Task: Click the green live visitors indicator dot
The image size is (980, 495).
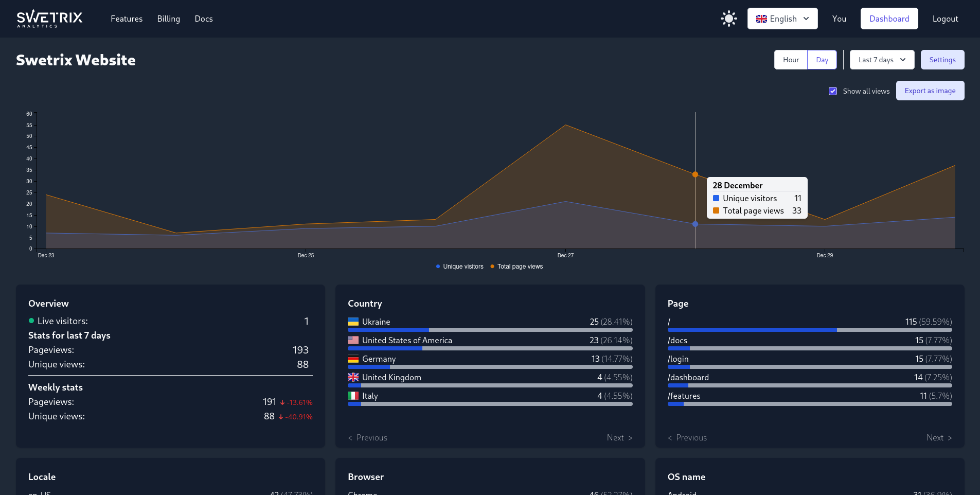Action: pos(31,321)
